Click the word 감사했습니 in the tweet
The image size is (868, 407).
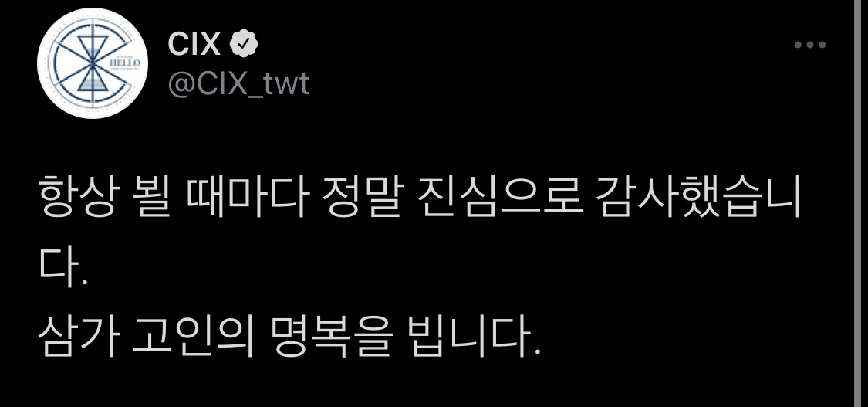701,196
